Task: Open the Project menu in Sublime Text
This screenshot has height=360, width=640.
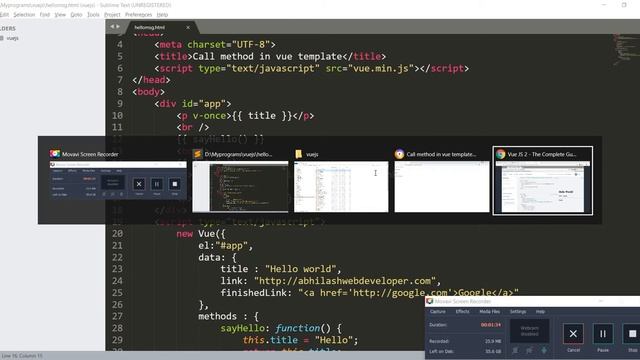Action: pos(112,15)
